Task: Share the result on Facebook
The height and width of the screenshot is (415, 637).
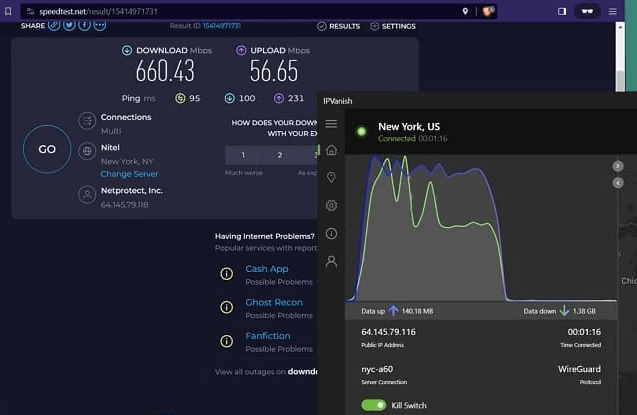Action: [x=84, y=25]
